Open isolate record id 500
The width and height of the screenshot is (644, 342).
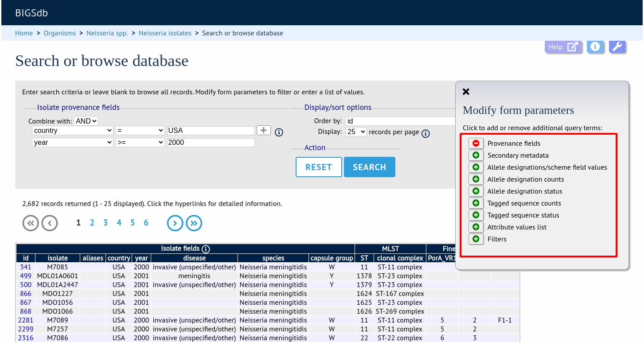(26, 284)
